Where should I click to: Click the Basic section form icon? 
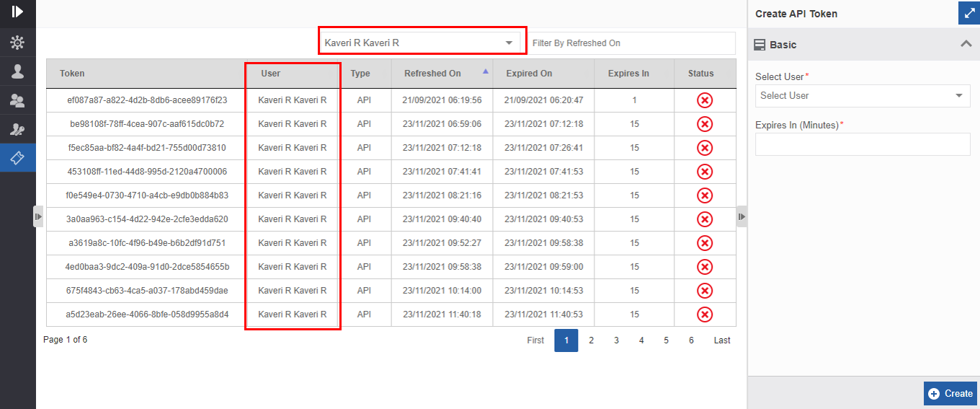(x=759, y=45)
